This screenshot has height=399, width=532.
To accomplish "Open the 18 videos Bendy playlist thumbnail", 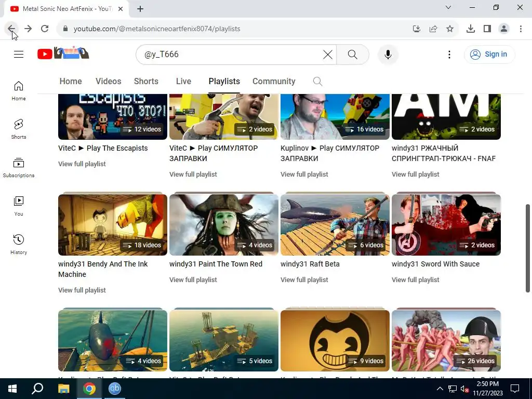I will (113, 224).
